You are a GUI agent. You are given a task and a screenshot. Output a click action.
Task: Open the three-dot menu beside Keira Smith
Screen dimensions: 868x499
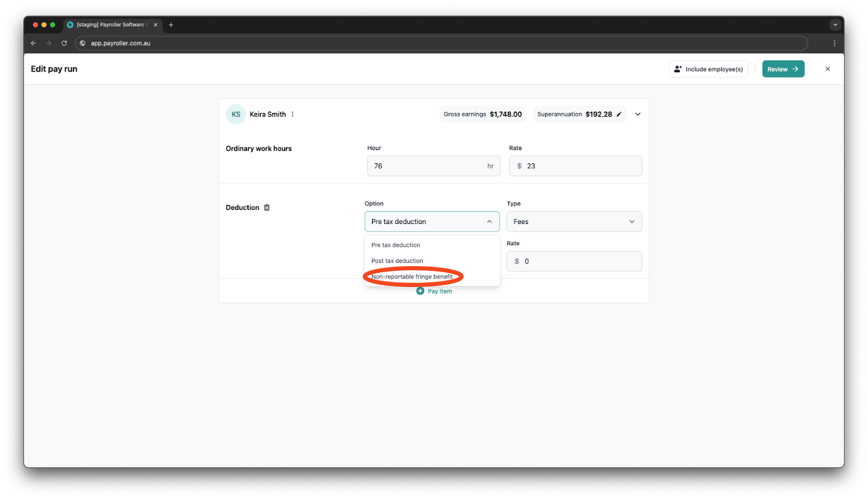[292, 114]
